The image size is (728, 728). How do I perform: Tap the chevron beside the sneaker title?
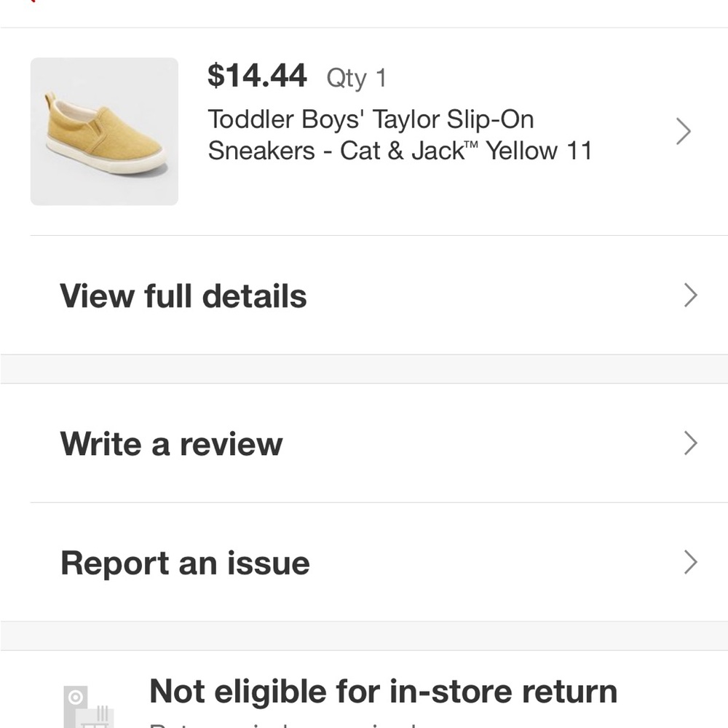click(x=683, y=131)
